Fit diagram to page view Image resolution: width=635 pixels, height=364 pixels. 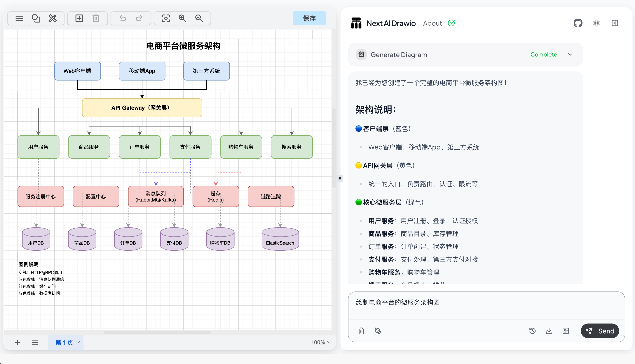(166, 18)
